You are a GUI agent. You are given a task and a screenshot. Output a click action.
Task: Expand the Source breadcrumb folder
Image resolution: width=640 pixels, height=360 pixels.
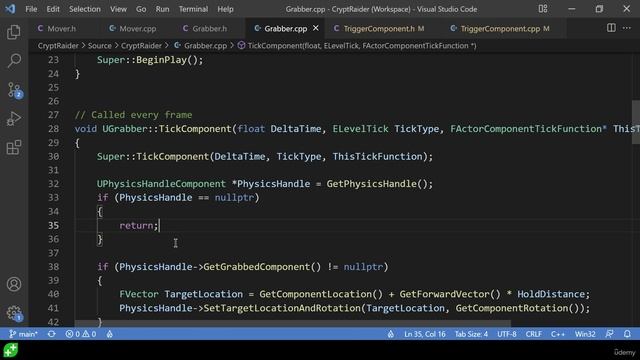tap(100, 46)
